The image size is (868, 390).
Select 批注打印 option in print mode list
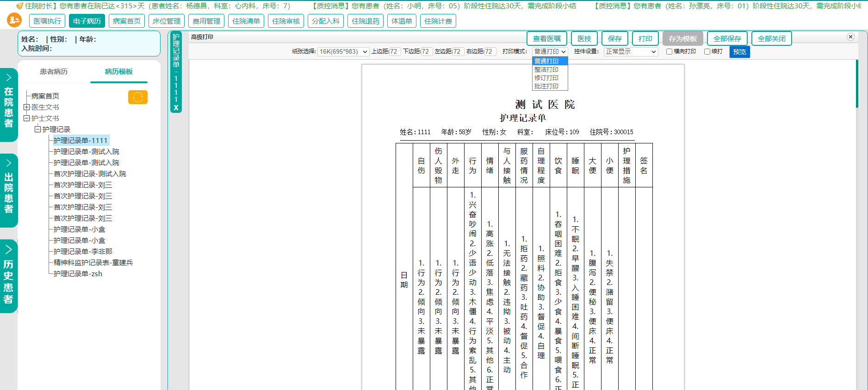click(550, 86)
